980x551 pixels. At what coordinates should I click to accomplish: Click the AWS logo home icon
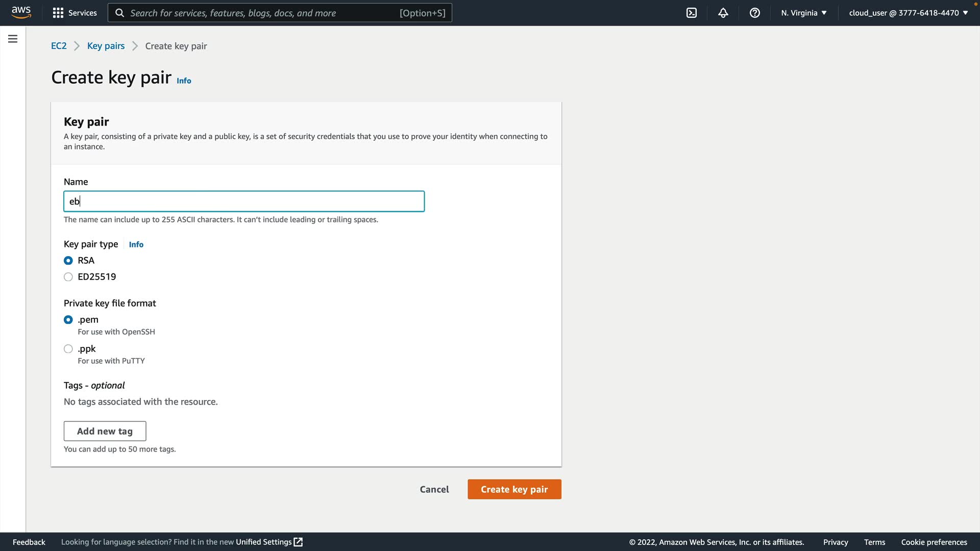[x=21, y=12]
